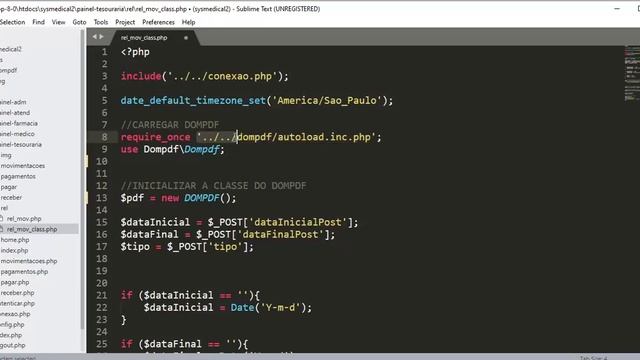
Task: Open pagar.php in the sidebar
Action: (15, 282)
